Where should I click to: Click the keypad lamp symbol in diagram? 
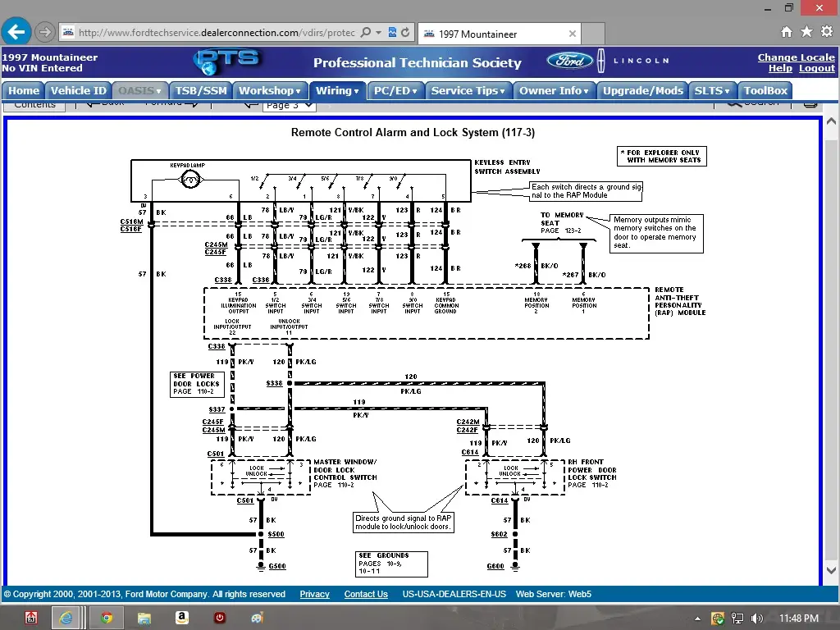190,180
